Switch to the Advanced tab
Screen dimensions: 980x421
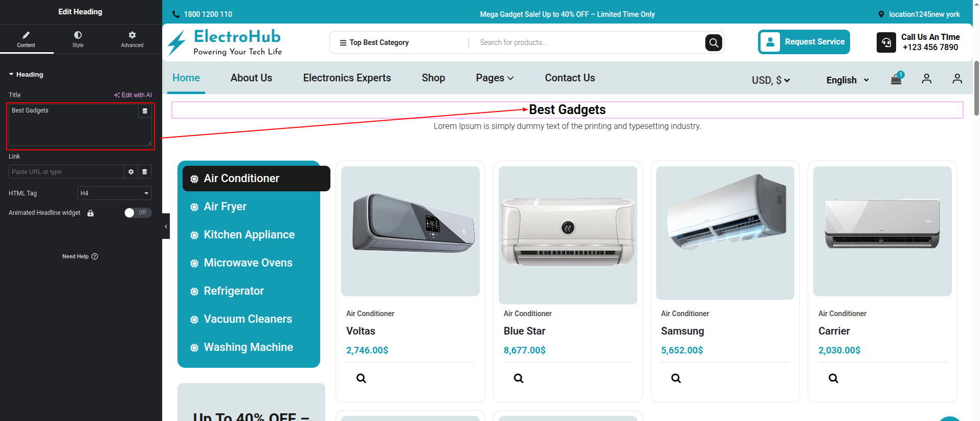tap(132, 39)
